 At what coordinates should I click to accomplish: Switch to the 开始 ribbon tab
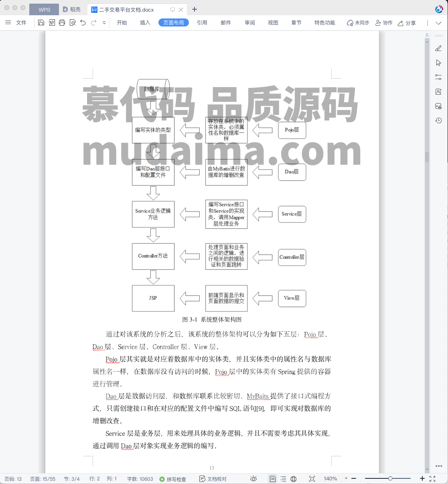click(x=122, y=23)
